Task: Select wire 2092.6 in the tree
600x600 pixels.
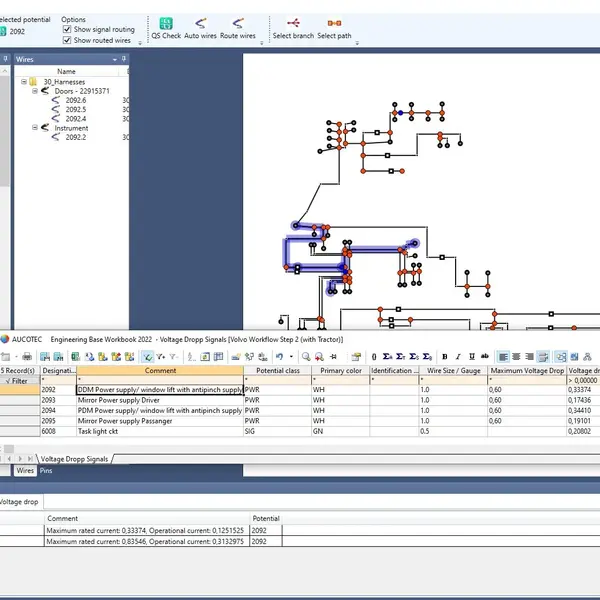Action: [x=75, y=101]
